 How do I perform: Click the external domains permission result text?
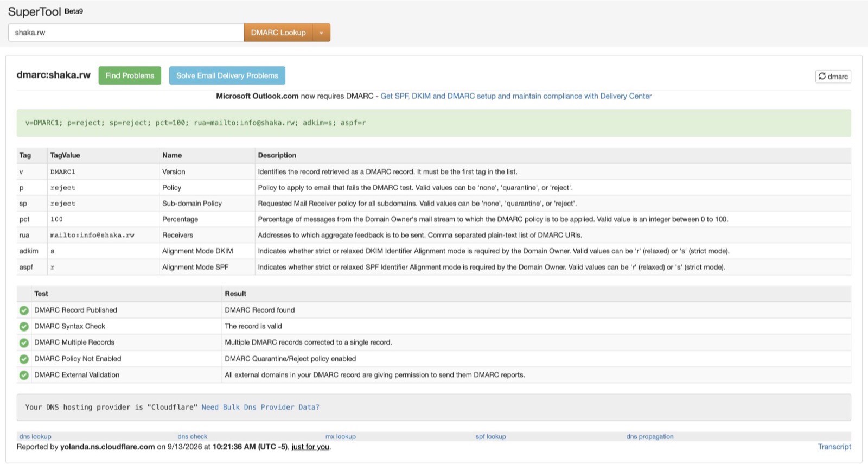[x=375, y=375]
